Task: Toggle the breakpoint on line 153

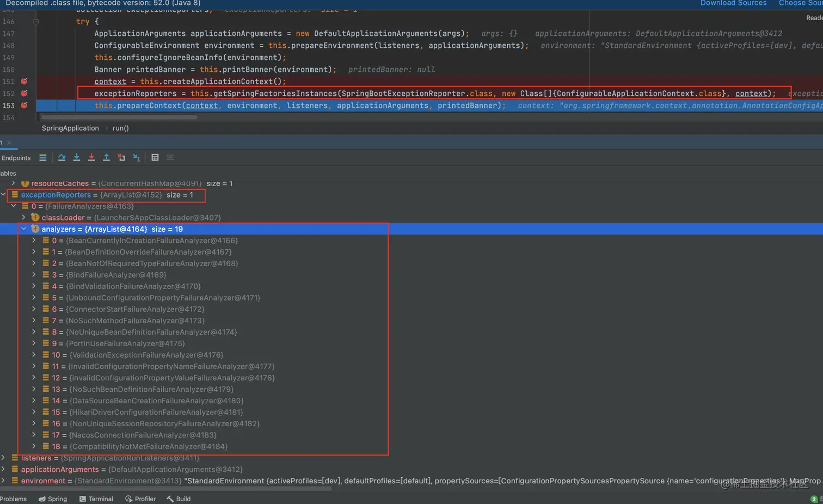Action: click(24, 105)
